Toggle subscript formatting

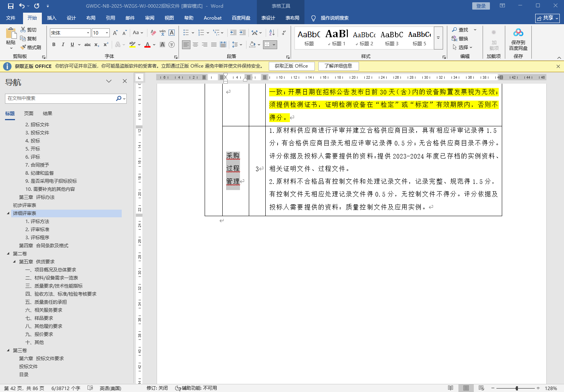pyautogui.click(x=97, y=45)
